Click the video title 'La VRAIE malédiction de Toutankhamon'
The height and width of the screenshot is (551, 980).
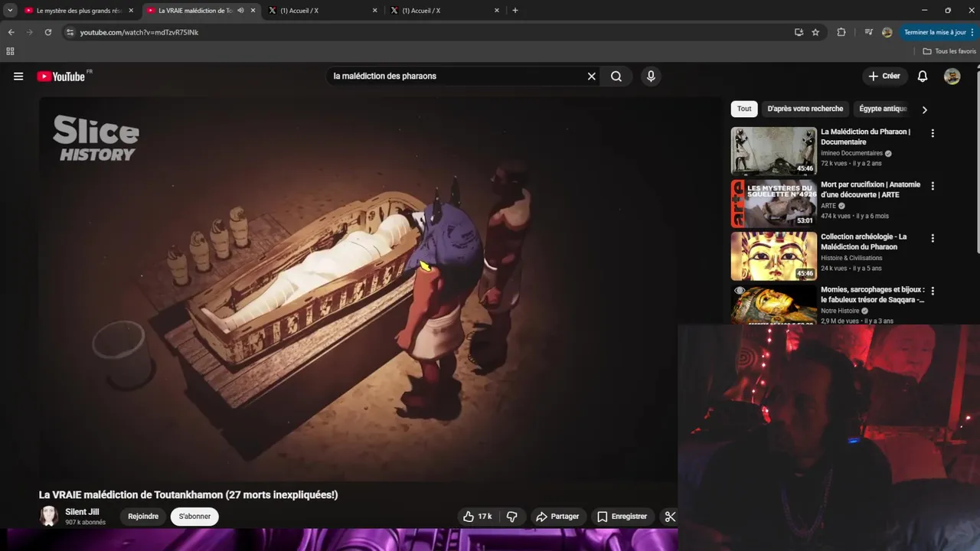(x=188, y=494)
